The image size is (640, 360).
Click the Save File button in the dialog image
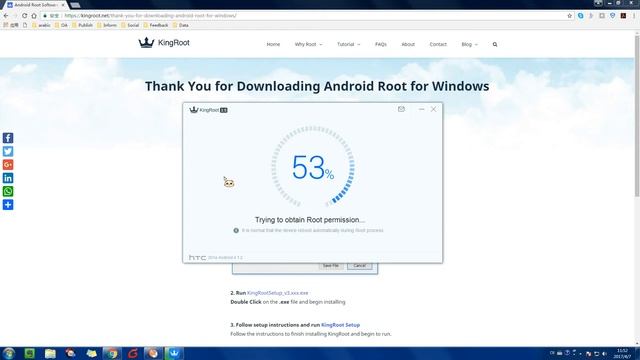(x=331, y=266)
